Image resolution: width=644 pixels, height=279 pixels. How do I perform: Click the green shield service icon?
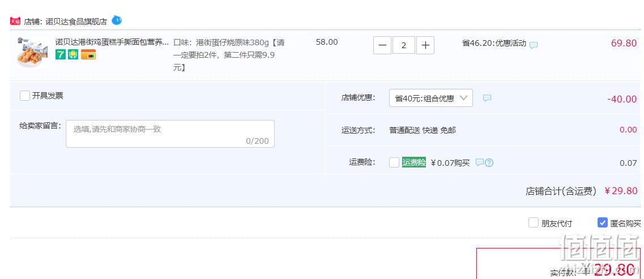pos(73,54)
